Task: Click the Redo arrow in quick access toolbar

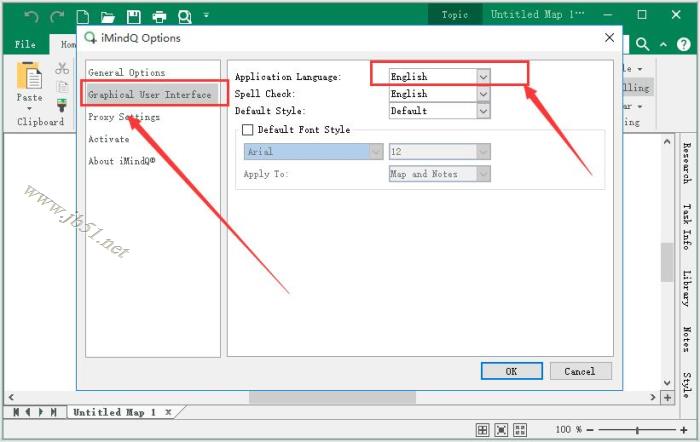Action: point(57,17)
